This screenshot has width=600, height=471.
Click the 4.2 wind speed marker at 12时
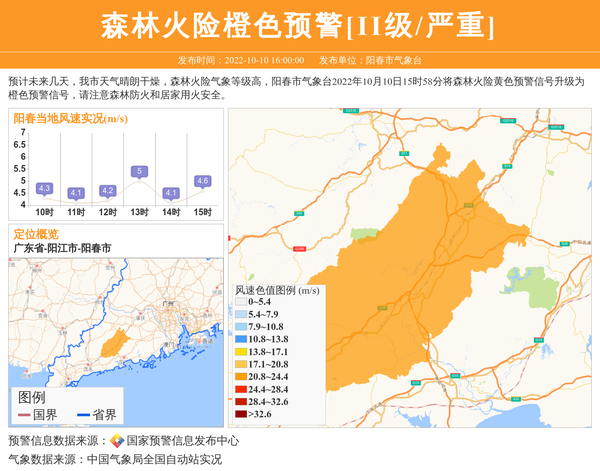pyautogui.click(x=108, y=190)
